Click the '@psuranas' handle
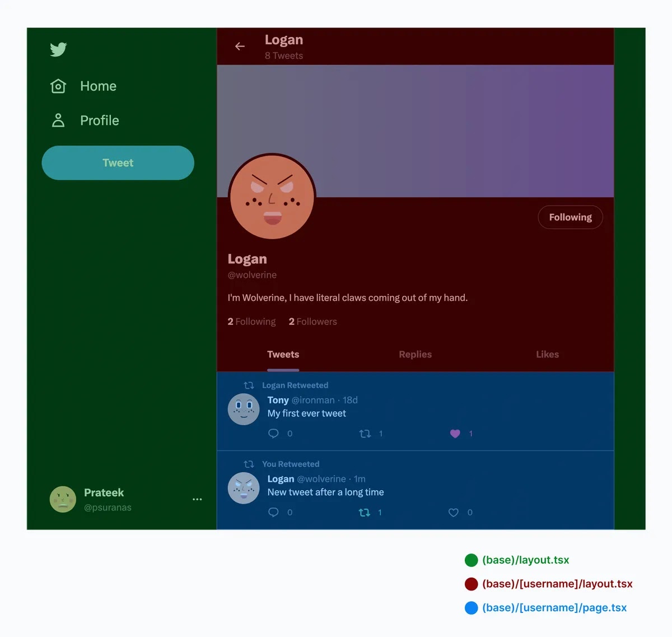Viewport: 672px width, 637px height. click(108, 508)
